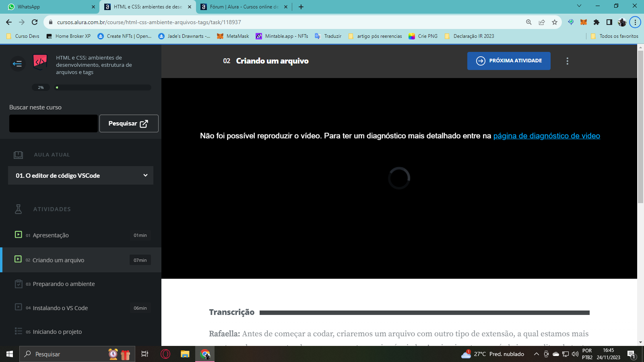Open the Curso Devs bookmark folder
The height and width of the screenshot is (362, 644).
pyautogui.click(x=23, y=36)
